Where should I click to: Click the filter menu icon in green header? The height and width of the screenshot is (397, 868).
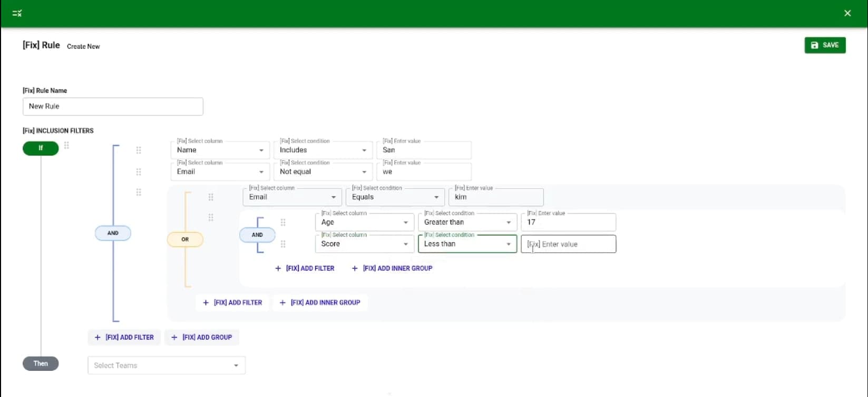pyautogui.click(x=17, y=13)
